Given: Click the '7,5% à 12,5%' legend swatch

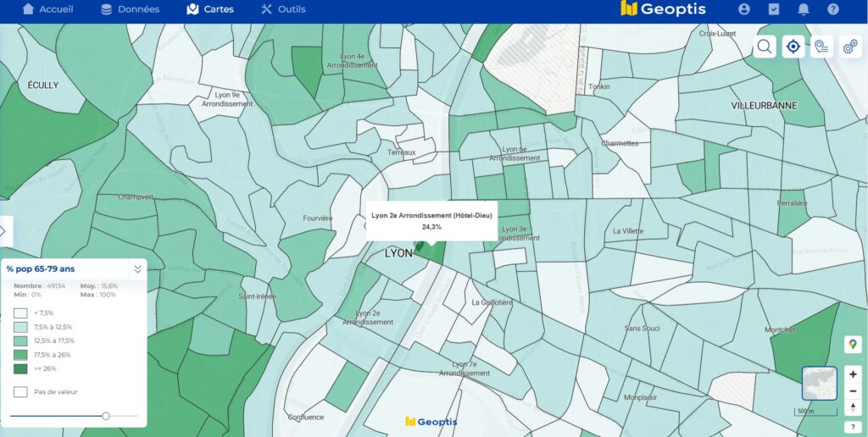Looking at the screenshot, I should tap(20, 327).
